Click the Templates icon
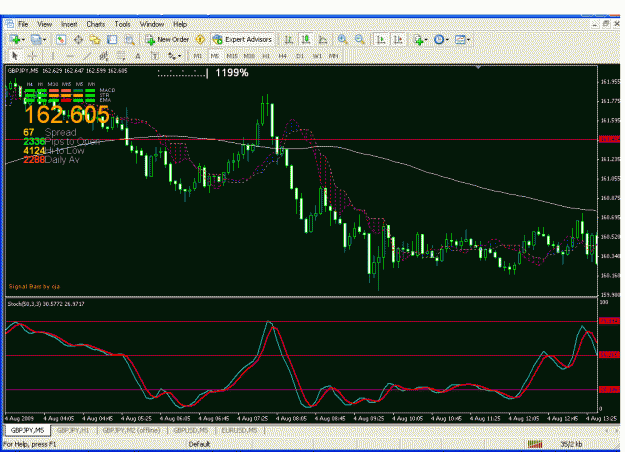This screenshot has width=625, height=452. (460, 39)
